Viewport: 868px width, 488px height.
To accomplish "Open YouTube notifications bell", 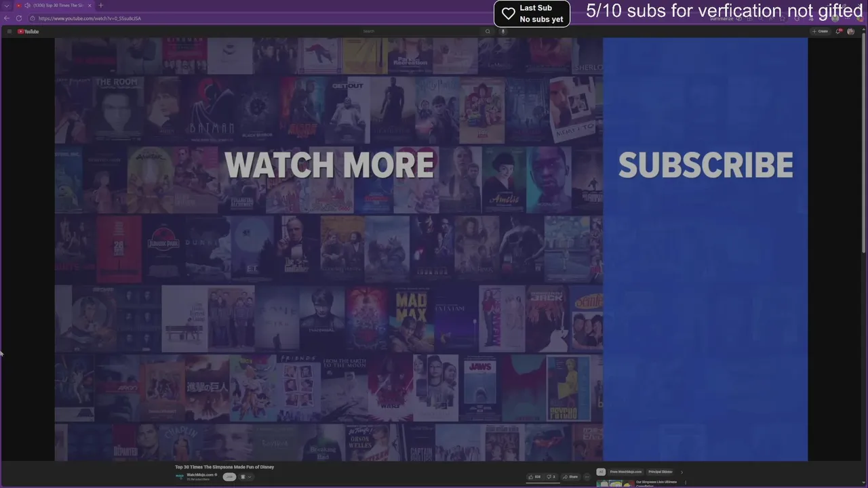I will coord(839,31).
